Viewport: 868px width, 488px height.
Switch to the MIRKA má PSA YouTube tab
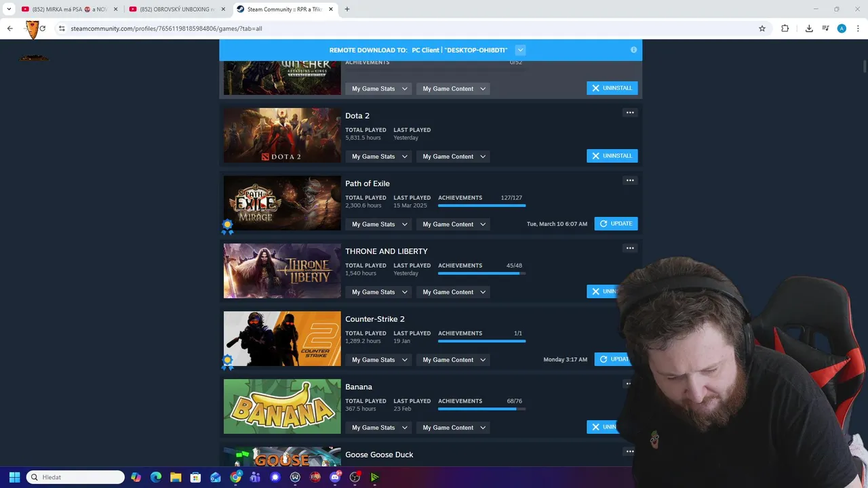(x=68, y=9)
